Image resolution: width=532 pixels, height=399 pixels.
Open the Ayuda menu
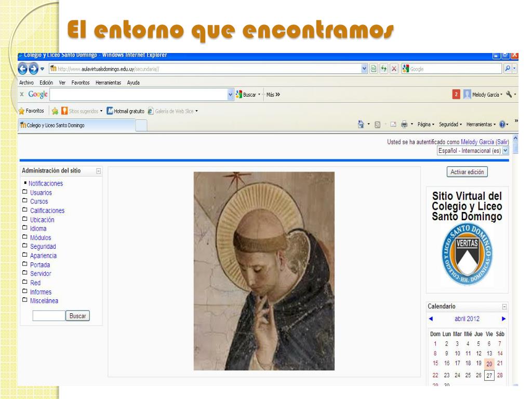pos(134,83)
